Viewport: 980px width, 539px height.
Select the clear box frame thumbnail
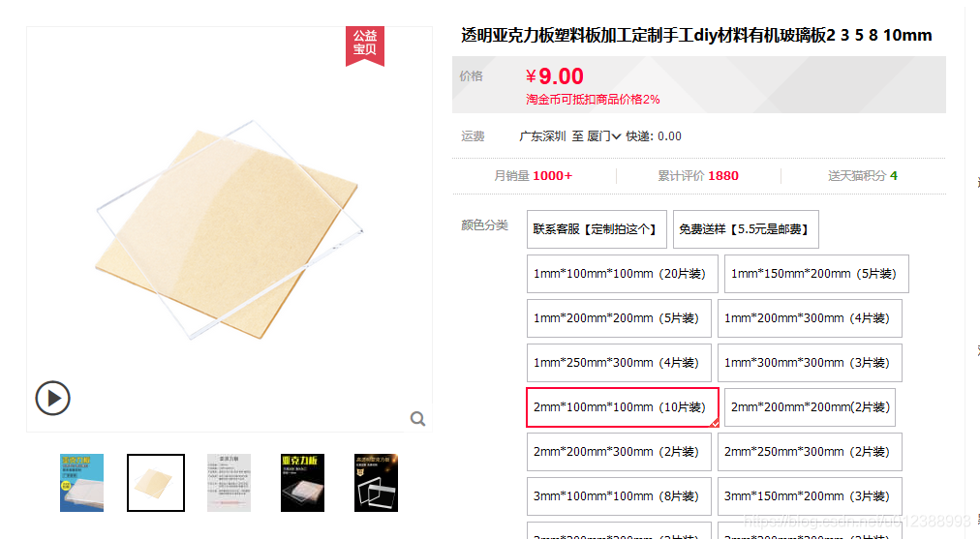pos(377,483)
